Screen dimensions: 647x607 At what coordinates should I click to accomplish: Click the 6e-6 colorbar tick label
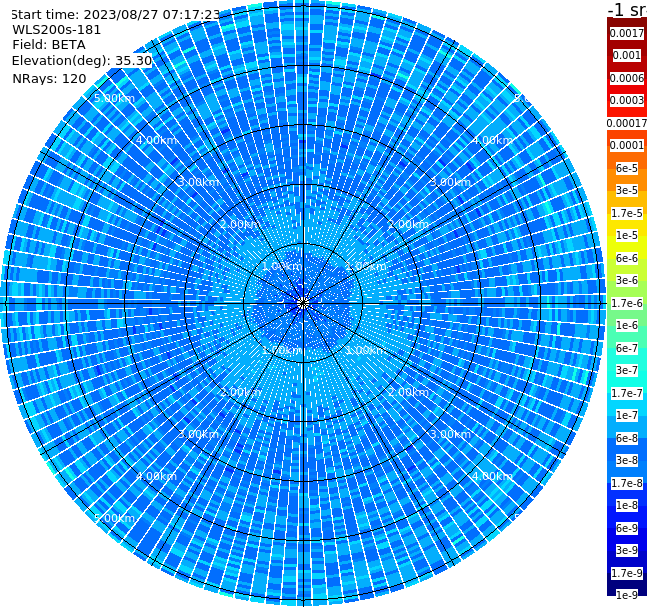point(627,258)
